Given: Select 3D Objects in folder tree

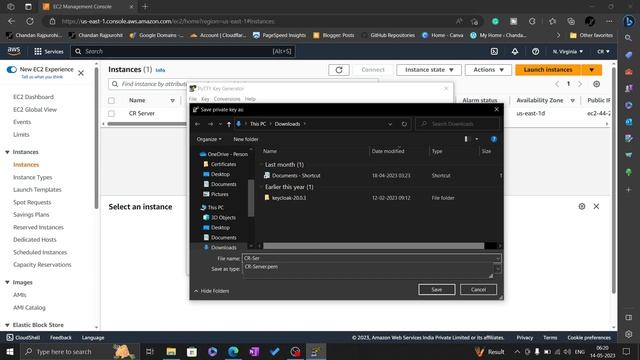Looking at the screenshot, I should point(223,218).
